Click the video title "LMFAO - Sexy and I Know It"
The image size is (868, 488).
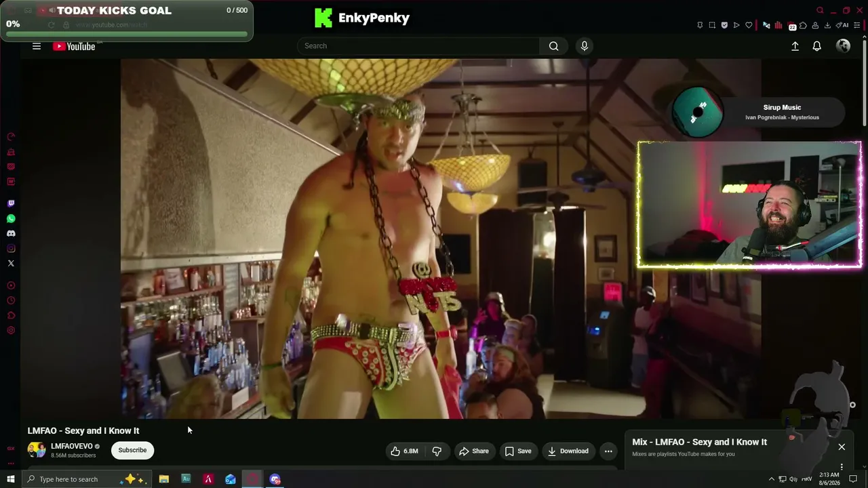click(83, 430)
